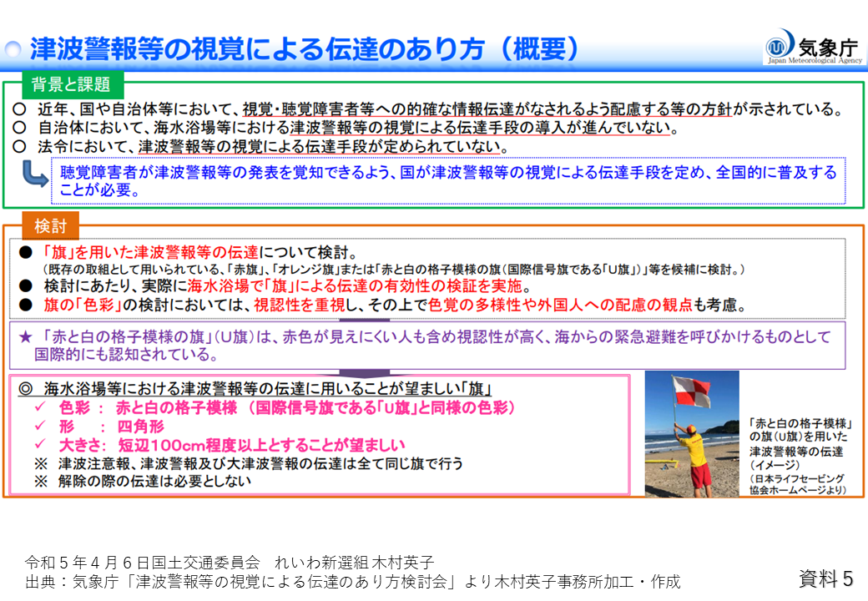
Task: Click the ※ mark before 解除の際の伝達
Action: click(x=41, y=482)
